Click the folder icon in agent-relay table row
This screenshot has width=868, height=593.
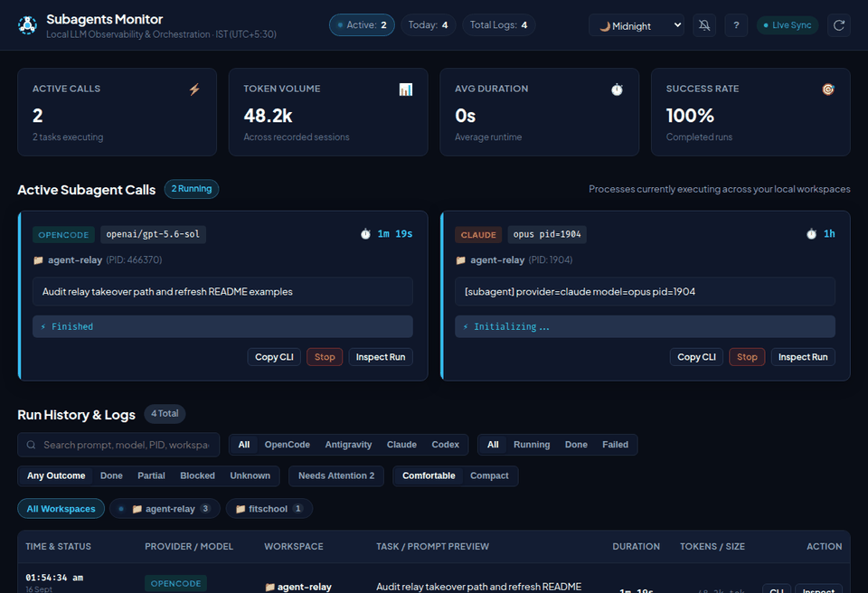pos(269,587)
